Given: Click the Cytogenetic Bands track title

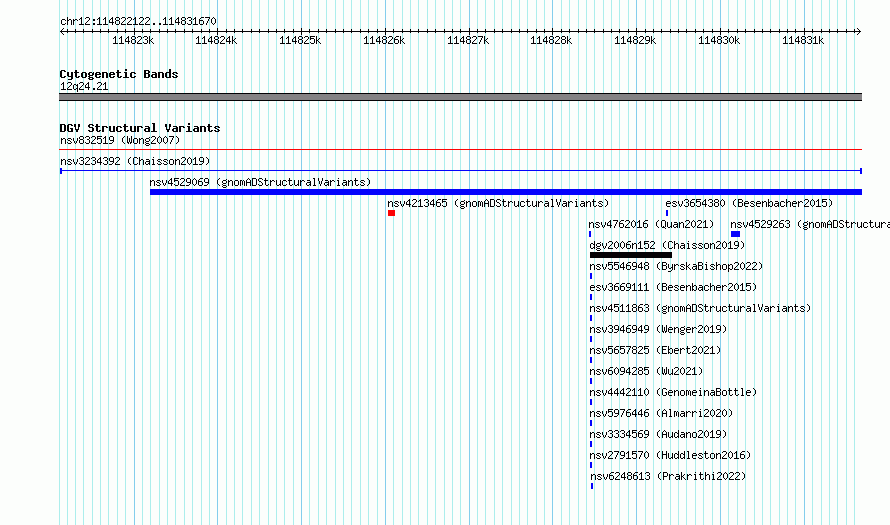Looking at the screenshot, I should pos(119,74).
